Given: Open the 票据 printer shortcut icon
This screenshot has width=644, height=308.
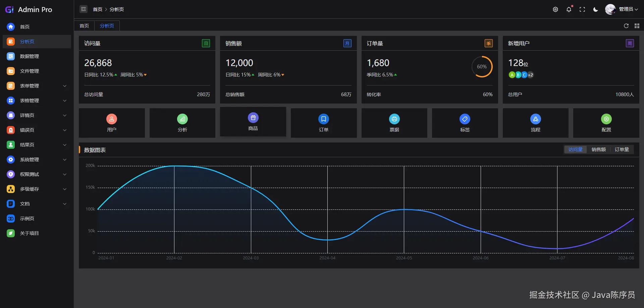Looking at the screenshot, I should pyautogui.click(x=394, y=119).
